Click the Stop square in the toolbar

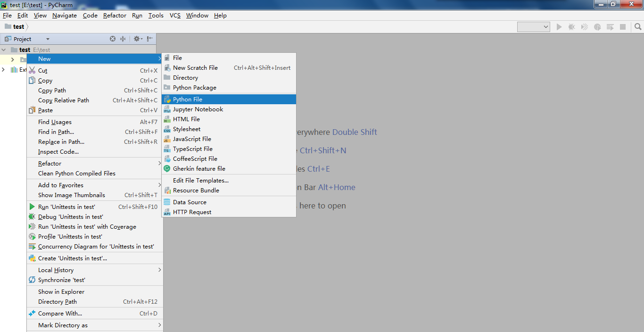coord(623,27)
